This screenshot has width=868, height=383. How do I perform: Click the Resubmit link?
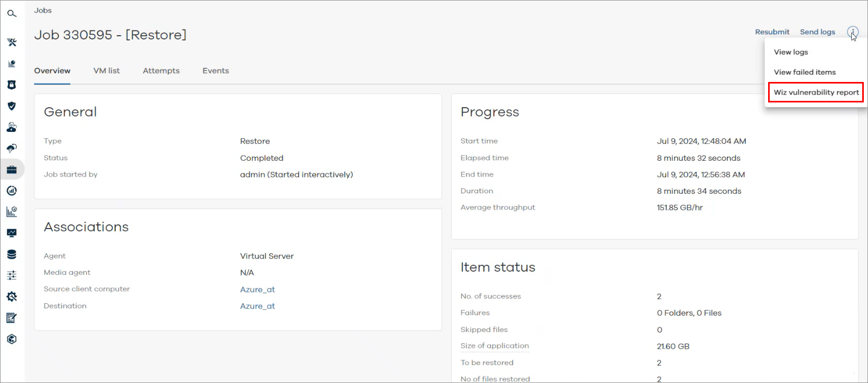click(x=772, y=32)
